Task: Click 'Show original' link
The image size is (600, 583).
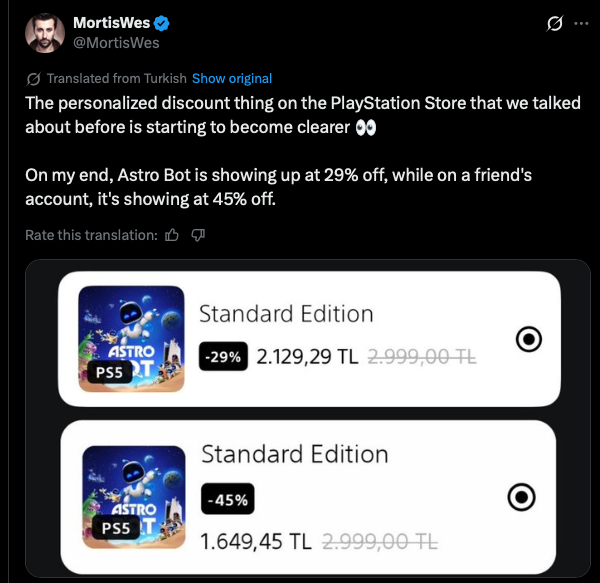Action: (231, 78)
